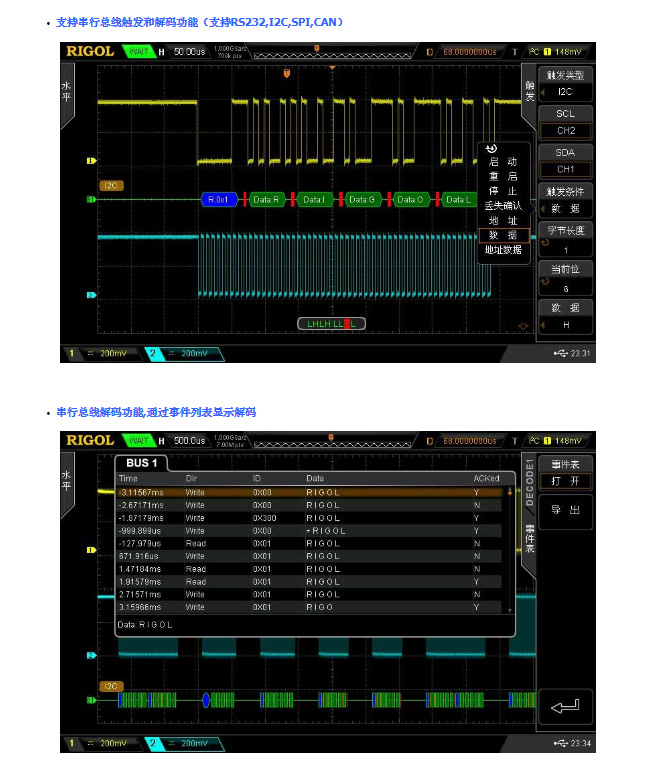Viewport: 656px width, 761px height.
Task: Choose 停止 in the trigger condition popup
Action: (x=502, y=191)
